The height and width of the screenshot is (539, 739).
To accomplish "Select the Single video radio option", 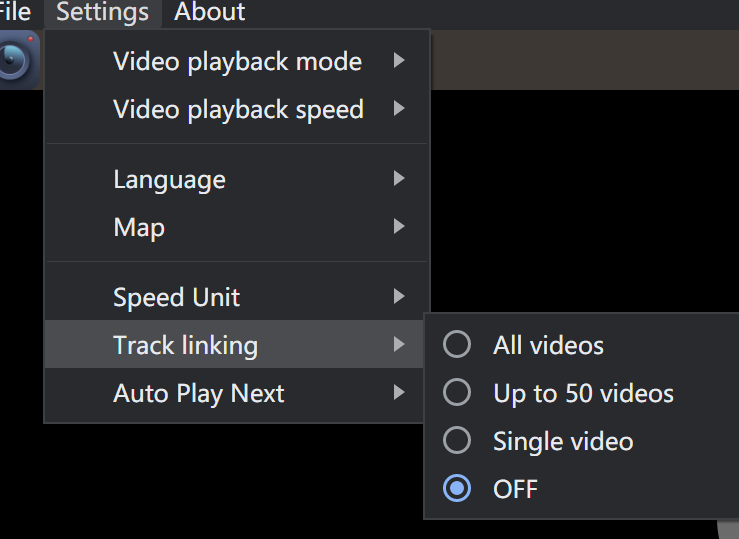I will (583, 441).
